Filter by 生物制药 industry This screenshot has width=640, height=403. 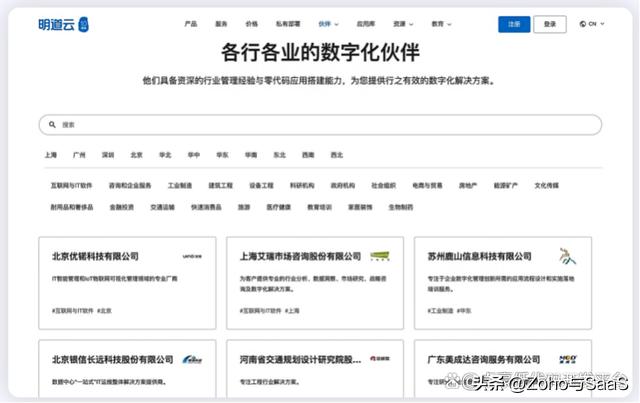401,207
